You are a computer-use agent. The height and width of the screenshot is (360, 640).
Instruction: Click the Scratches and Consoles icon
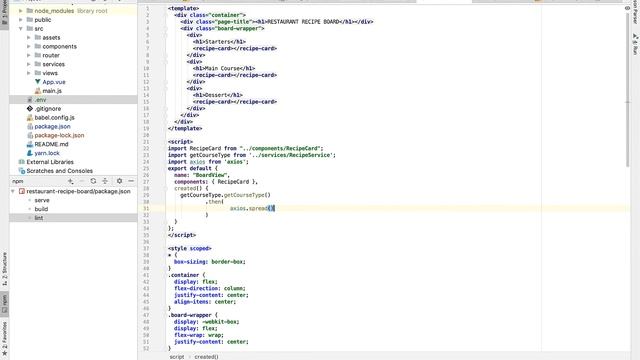(22, 171)
